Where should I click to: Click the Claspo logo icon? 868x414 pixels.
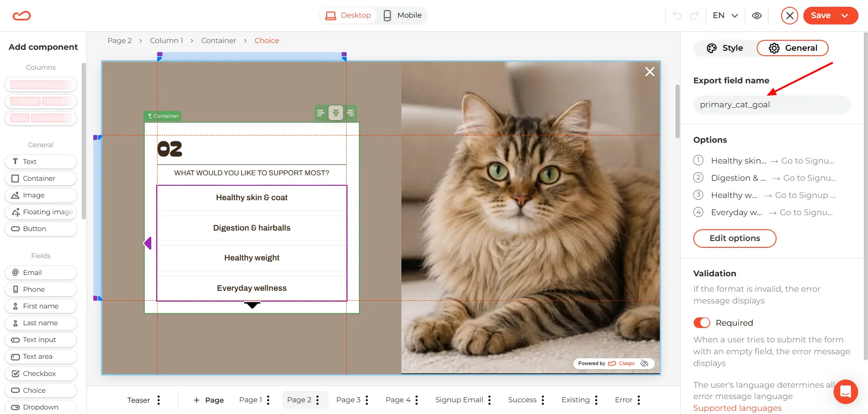(22, 16)
